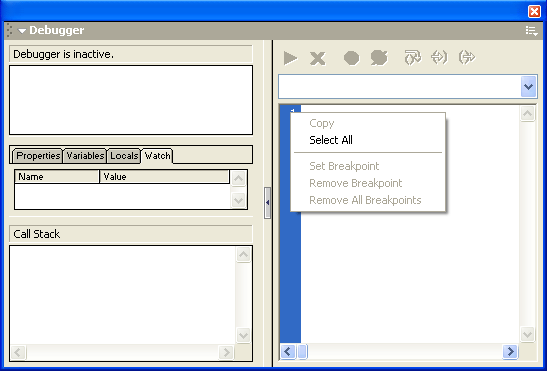Switch to the Properties tab
The height and width of the screenshot is (371, 547).
click(x=38, y=156)
